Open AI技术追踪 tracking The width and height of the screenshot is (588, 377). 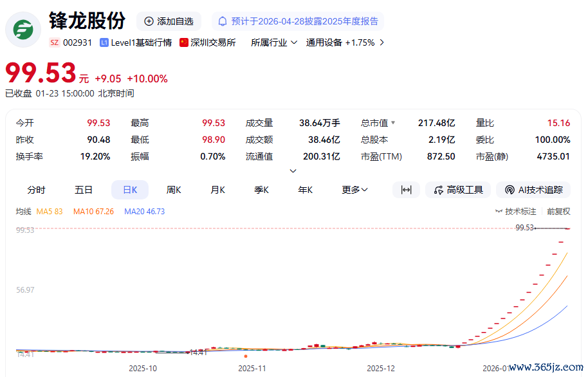pyautogui.click(x=533, y=190)
